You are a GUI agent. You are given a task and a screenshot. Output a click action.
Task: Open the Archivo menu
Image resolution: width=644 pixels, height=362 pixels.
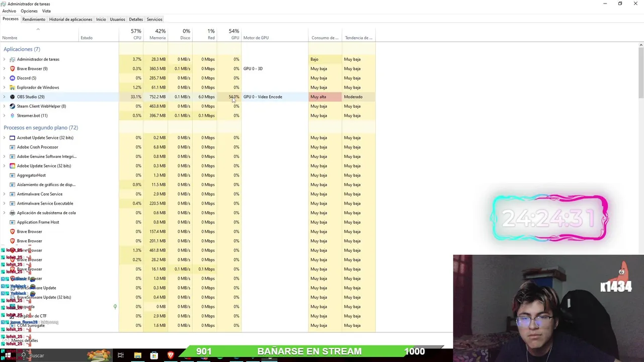click(9, 11)
